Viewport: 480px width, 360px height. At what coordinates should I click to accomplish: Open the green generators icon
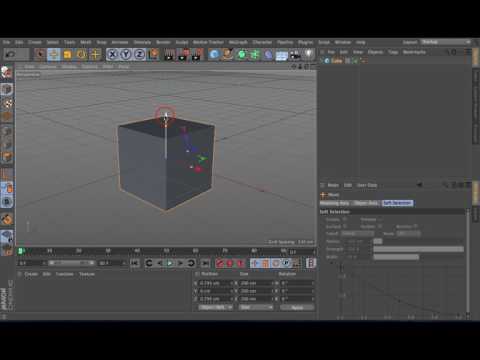(242, 54)
